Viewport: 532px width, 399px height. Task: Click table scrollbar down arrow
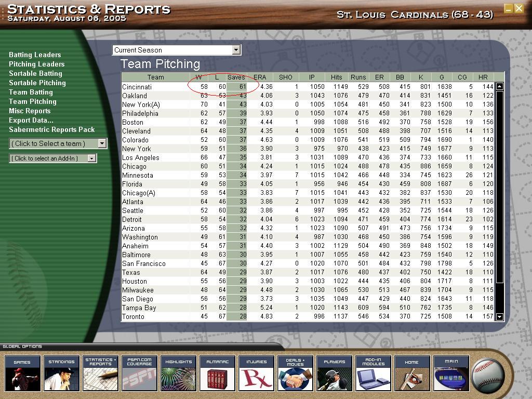[x=499, y=317]
